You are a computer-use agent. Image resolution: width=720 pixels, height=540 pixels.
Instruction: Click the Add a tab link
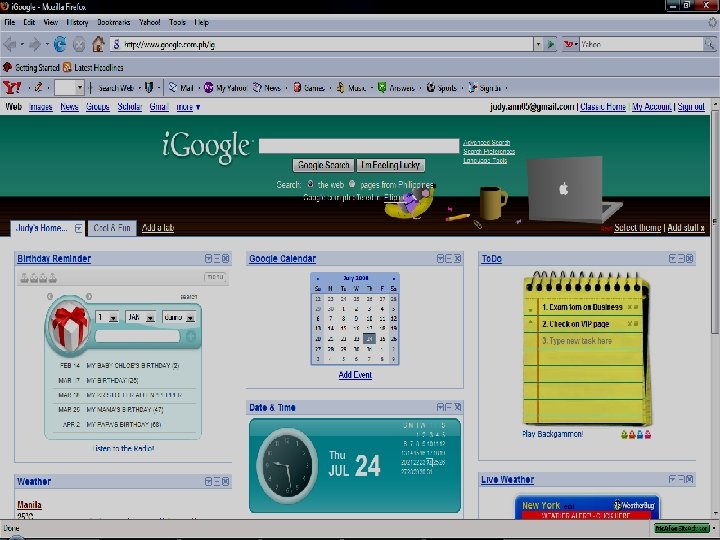158,228
